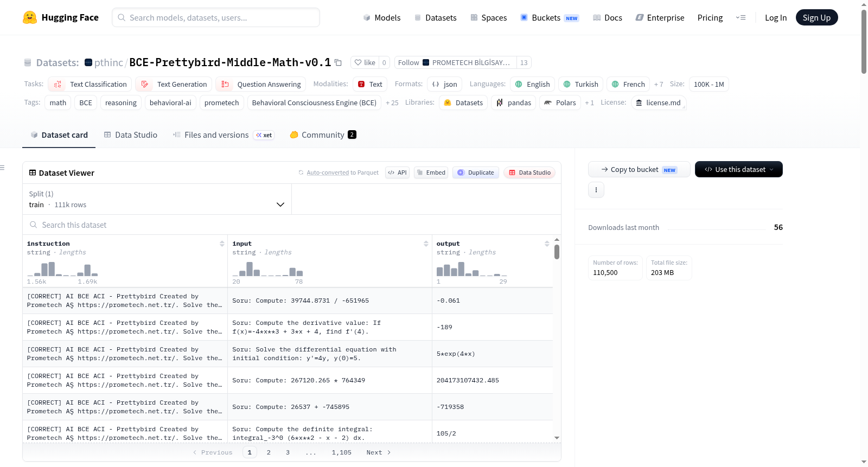
Task: Open the Auto-converted to Parquet link
Action: coord(342,172)
